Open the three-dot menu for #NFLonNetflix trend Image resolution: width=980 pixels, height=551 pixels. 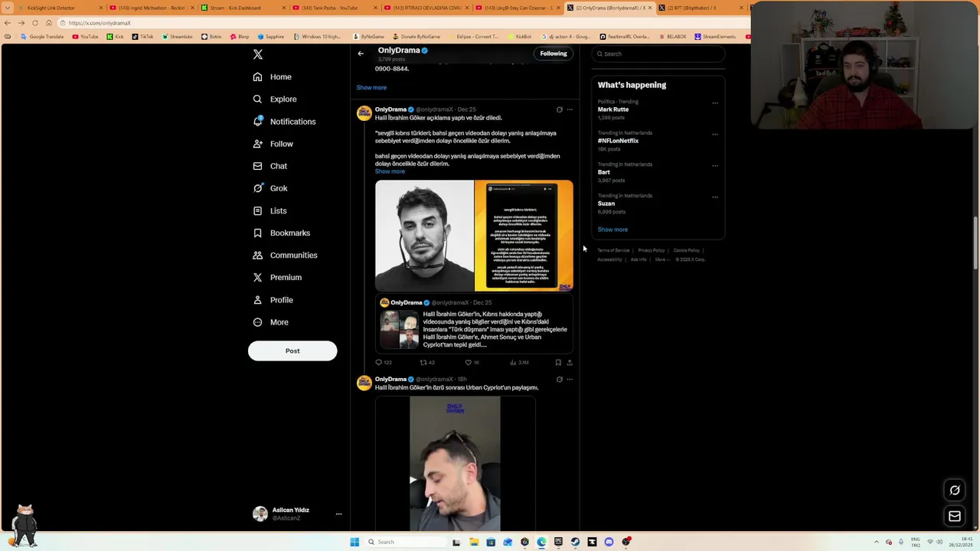coord(715,134)
